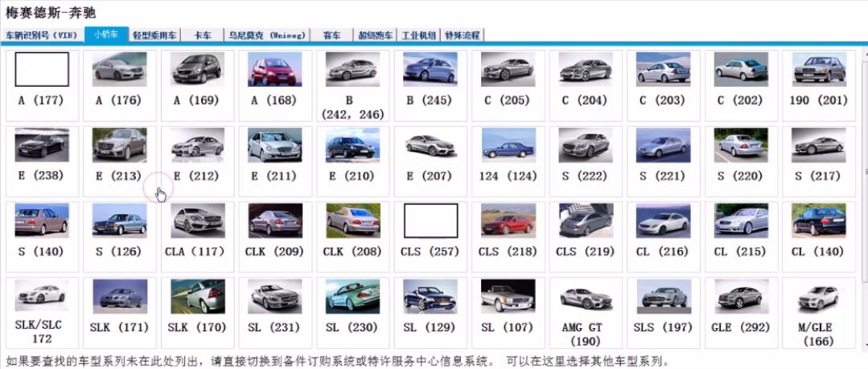Open the CLS (257) blank thumbnail
This screenshot has height=369, width=868.
click(x=430, y=221)
